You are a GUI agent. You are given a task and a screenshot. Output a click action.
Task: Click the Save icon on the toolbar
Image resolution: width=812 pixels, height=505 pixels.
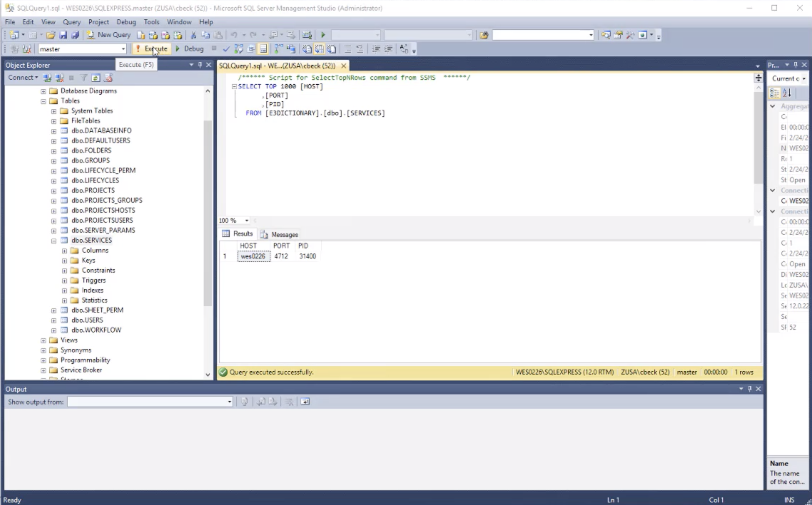pos(63,35)
